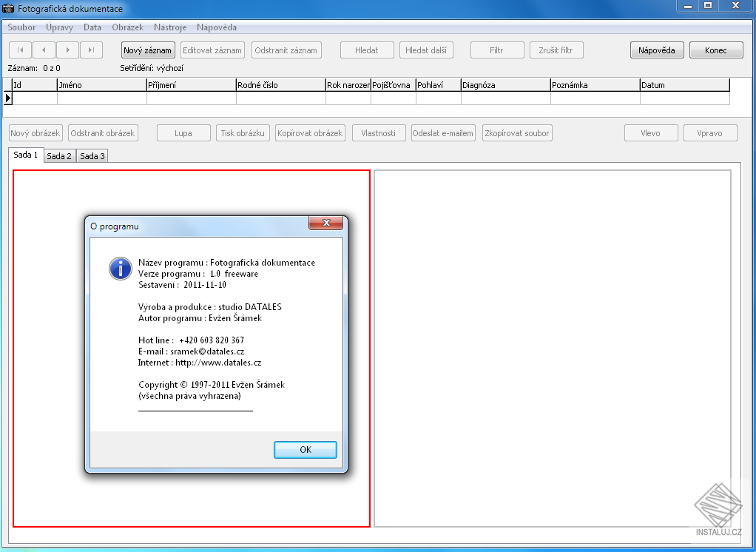Open the Úpravy menu
This screenshot has width=756, height=552.
click(59, 27)
